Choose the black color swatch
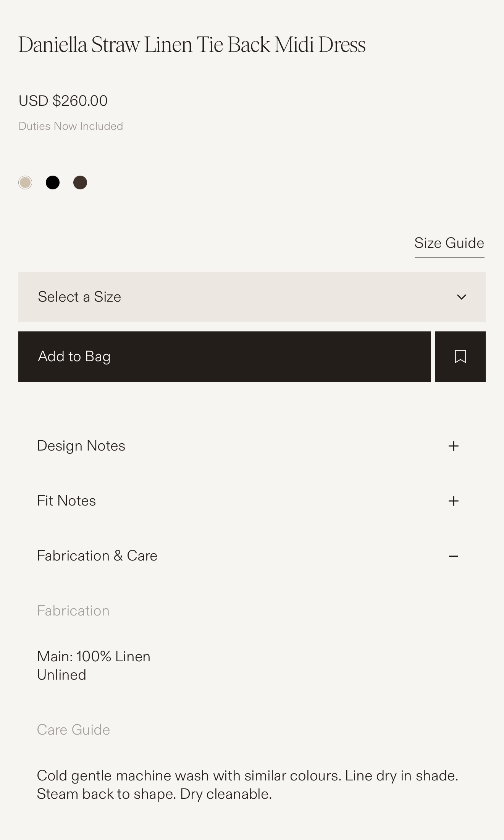This screenshot has height=840, width=504. click(53, 183)
